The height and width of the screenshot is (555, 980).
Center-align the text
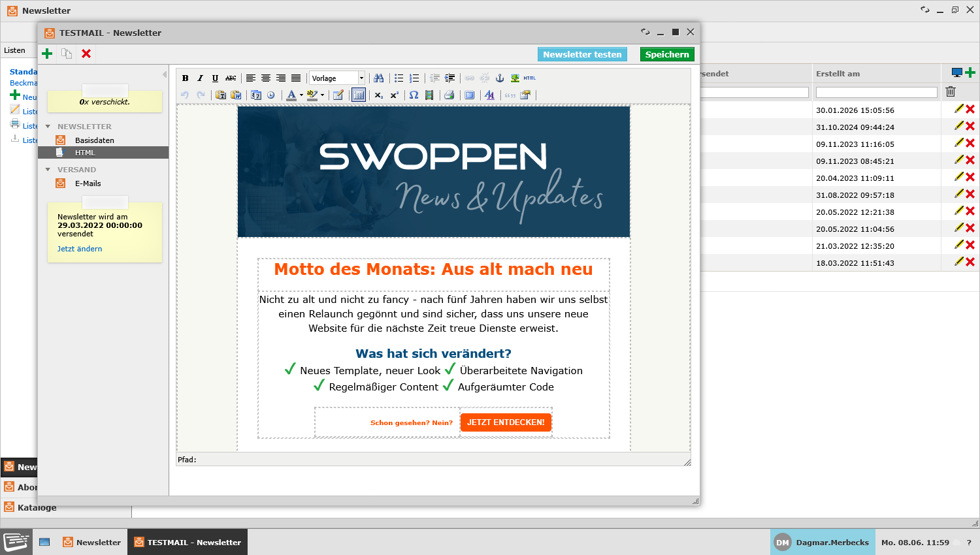(265, 78)
